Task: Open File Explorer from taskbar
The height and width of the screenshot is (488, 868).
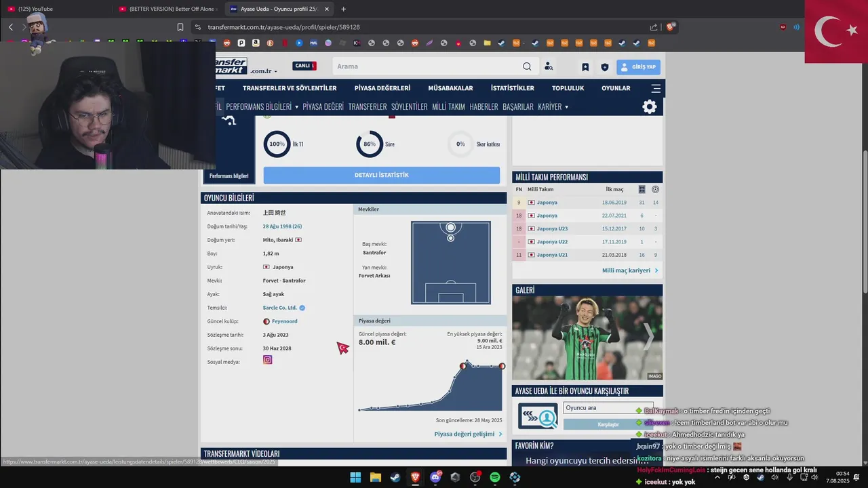Action: tap(375, 477)
